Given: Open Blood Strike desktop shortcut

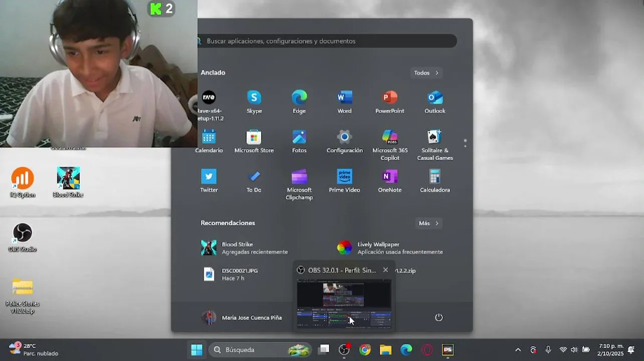Looking at the screenshot, I should pos(68,183).
